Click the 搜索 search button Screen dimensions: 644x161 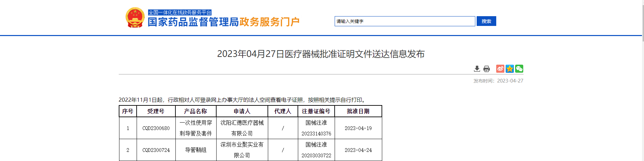486,21
